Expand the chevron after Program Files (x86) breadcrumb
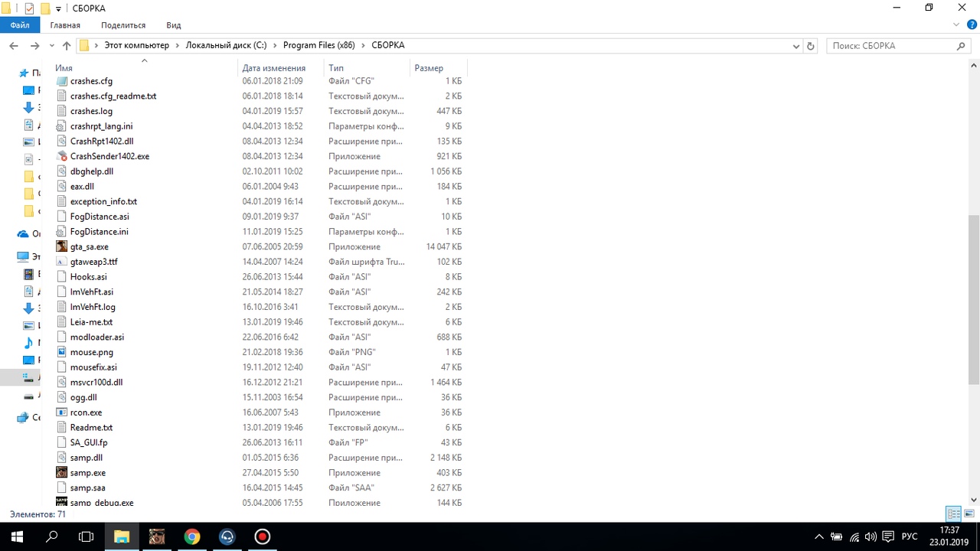The height and width of the screenshot is (551, 980). point(363,46)
